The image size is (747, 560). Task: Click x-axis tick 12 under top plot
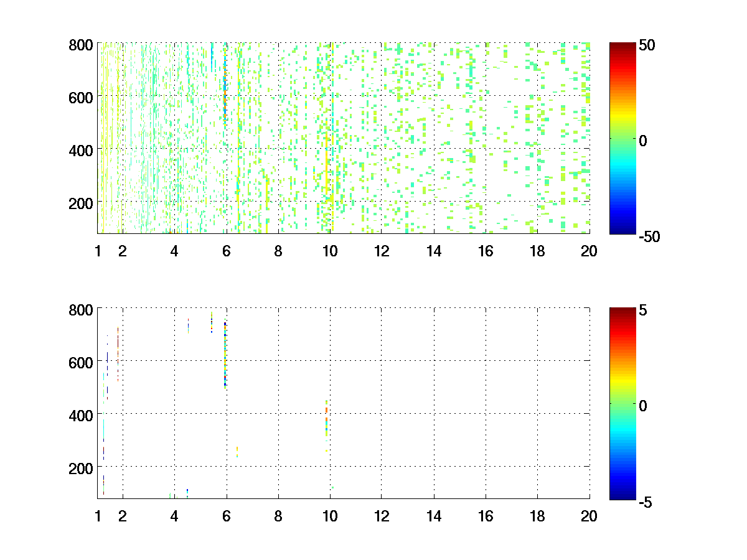pos(382,251)
